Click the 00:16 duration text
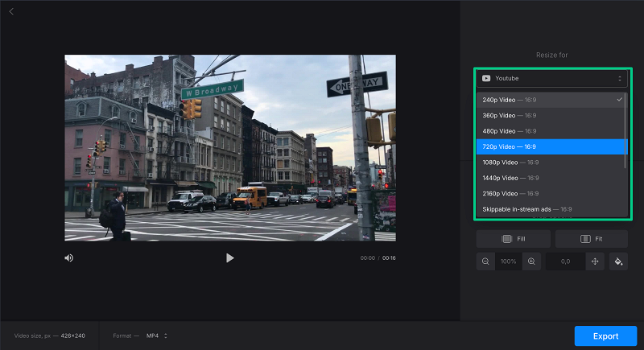Screen dimensions: 644x350 point(389,258)
